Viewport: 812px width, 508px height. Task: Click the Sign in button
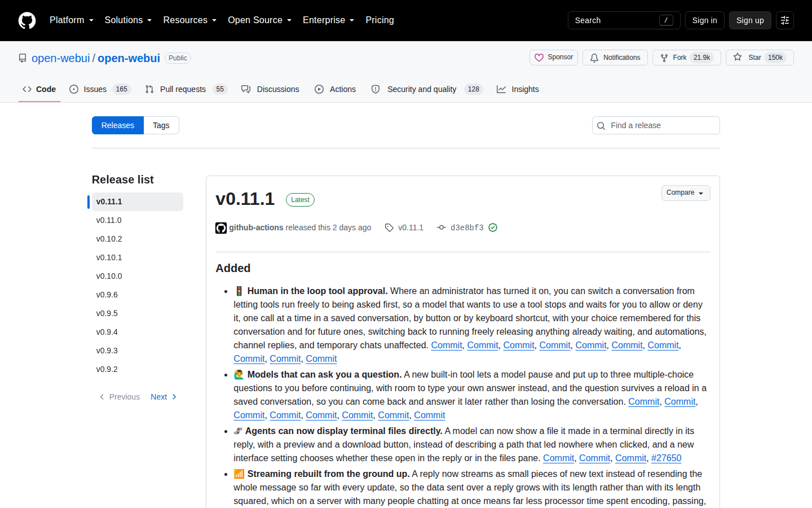tap(705, 20)
